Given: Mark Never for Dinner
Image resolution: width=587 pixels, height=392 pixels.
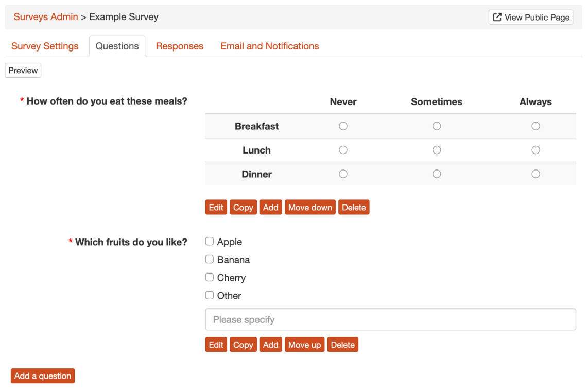Looking at the screenshot, I should tap(343, 174).
